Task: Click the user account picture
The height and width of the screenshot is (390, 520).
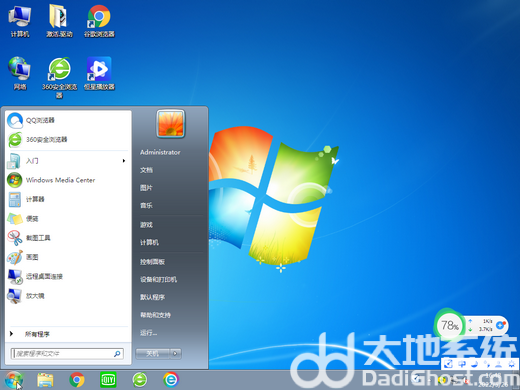Action: tap(170, 124)
